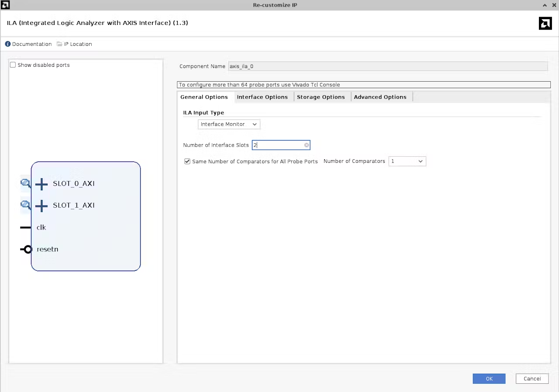Click the window app icon in title bar

tap(5, 5)
